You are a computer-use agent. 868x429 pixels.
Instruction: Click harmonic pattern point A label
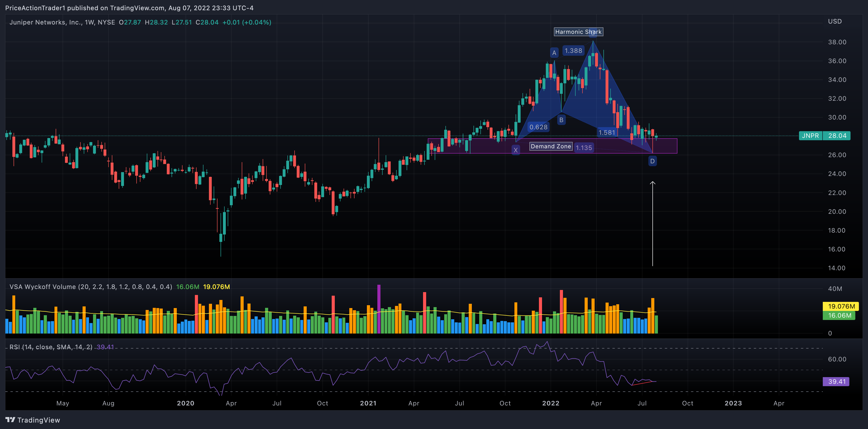point(554,53)
